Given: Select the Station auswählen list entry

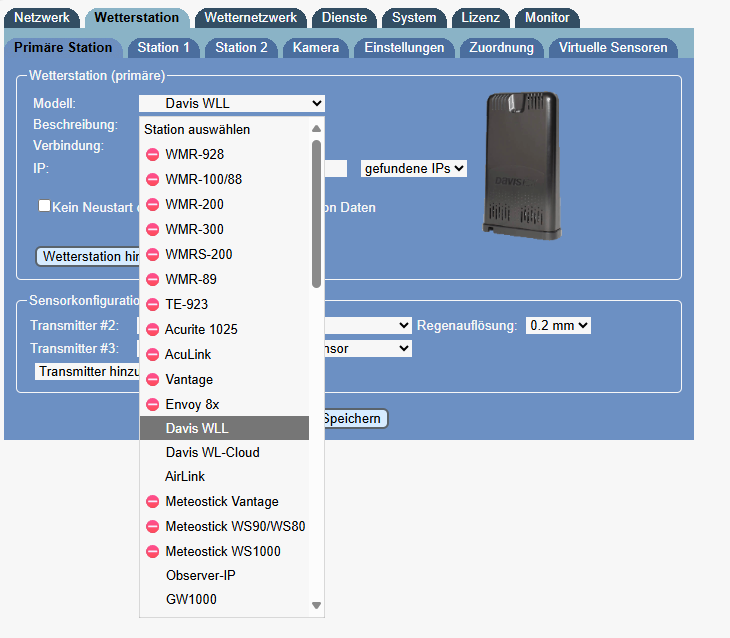Looking at the screenshot, I should click(224, 129).
